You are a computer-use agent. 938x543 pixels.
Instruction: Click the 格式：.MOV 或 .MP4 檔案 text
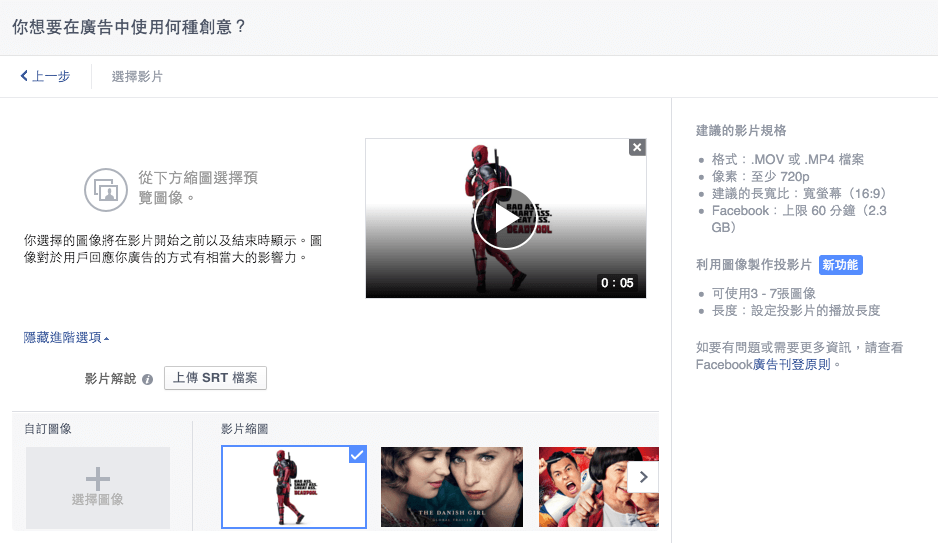pos(788,160)
